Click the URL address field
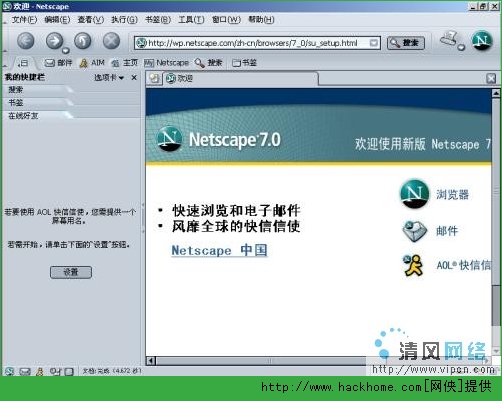Screen dimensions: 502x401 [x=257, y=43]
